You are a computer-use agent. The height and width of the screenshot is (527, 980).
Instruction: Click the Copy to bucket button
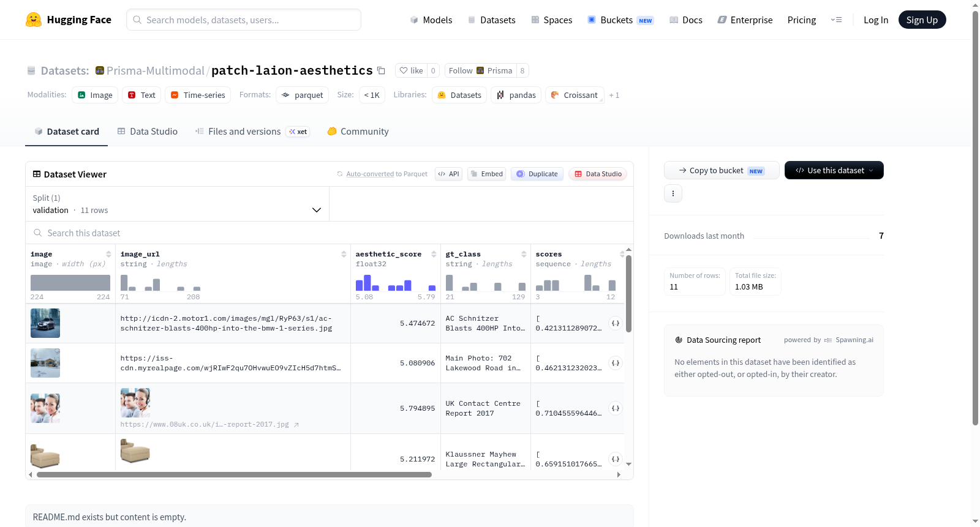tap(722, 170)
